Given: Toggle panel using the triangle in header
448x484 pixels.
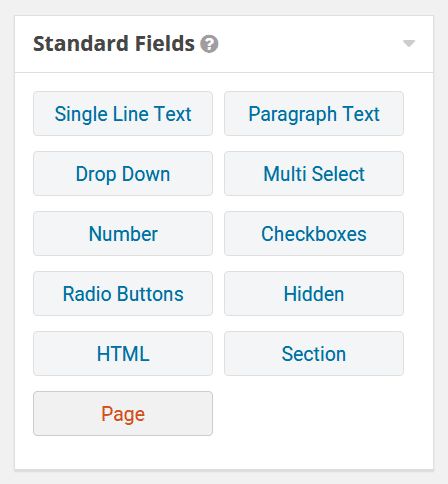Looking at the screenshot, I should [x=409, y=43].
